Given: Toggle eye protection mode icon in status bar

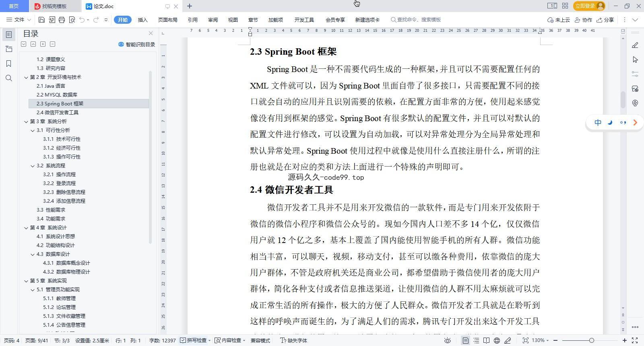Looking at the screenshot, I should tap(447, 340).
